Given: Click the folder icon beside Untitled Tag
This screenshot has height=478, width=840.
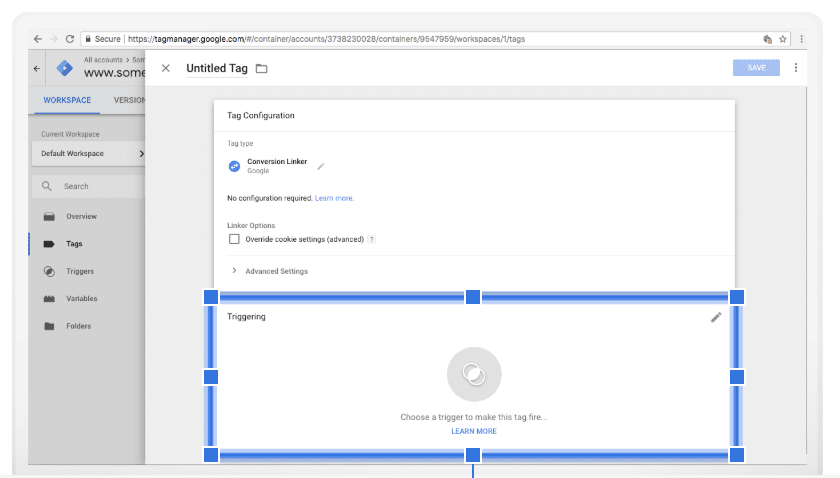Looking at the screenshot, I should pyautogui.click(x=262, y=68).
